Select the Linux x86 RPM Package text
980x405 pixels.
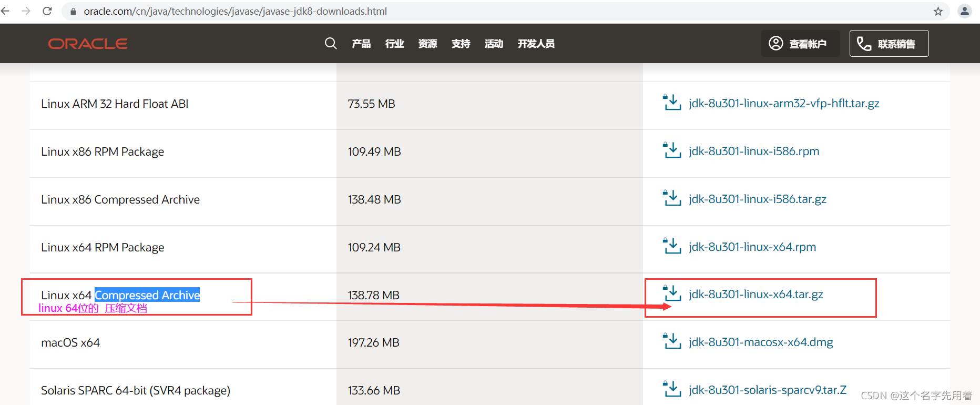tap(103, 152)
